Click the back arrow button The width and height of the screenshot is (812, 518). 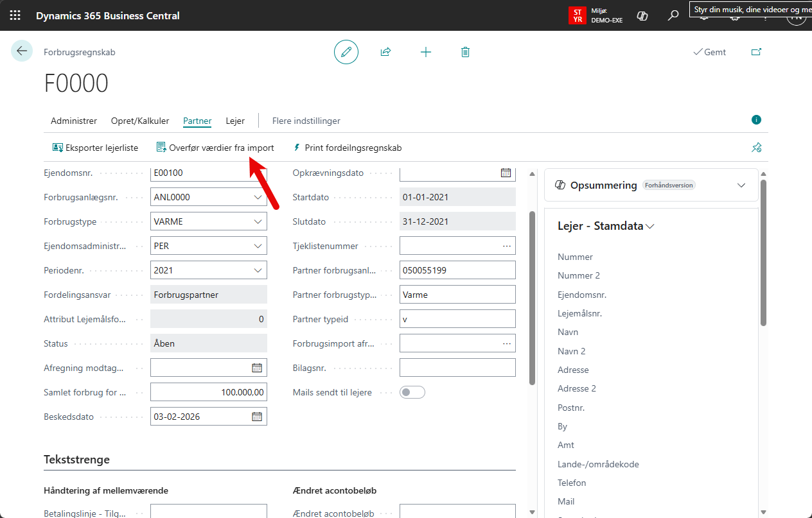click(x=22, y=51)
